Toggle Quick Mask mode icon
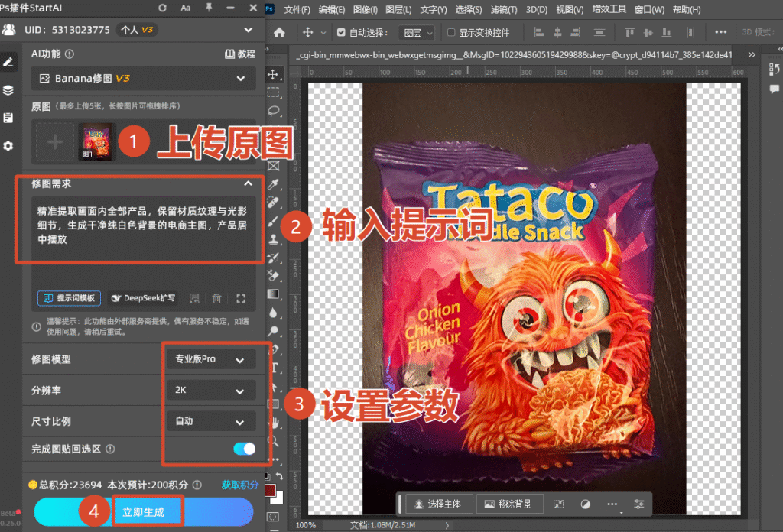The width and height of the screenshot is (783, 532). pos(273,517)
